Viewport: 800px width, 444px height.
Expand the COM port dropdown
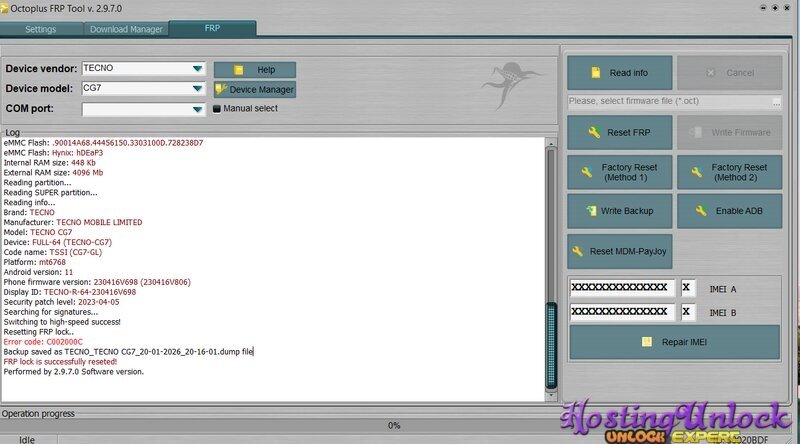(198, 109)
